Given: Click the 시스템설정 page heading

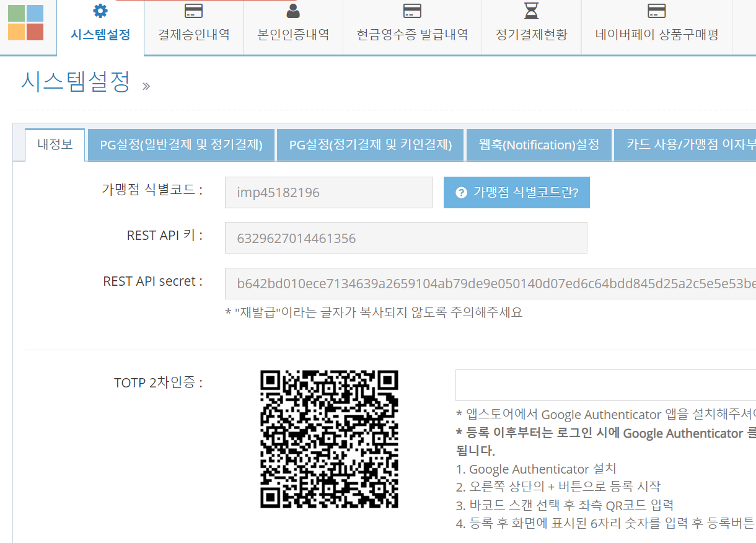Looking at the screenshot, I should tap(76, 81).
